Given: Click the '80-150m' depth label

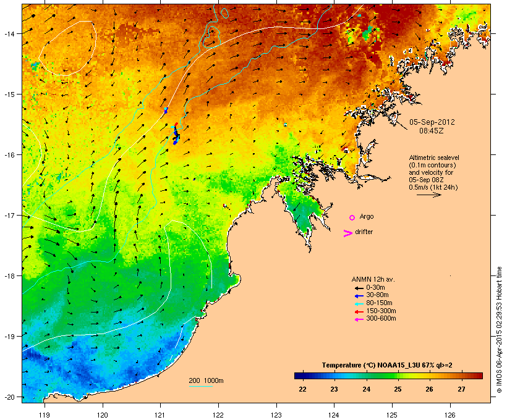Looking at the screenshot, I should pyautogui.click(x=379, y=303).
